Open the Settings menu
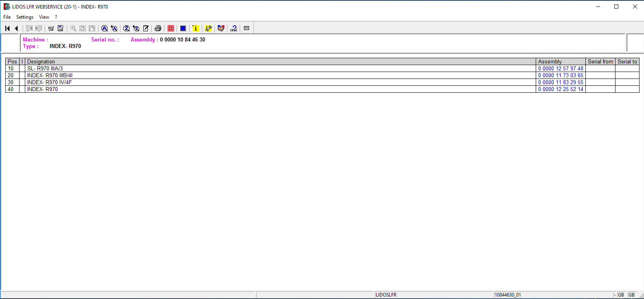This screenshot has width=644, height=299. [25, 17]
